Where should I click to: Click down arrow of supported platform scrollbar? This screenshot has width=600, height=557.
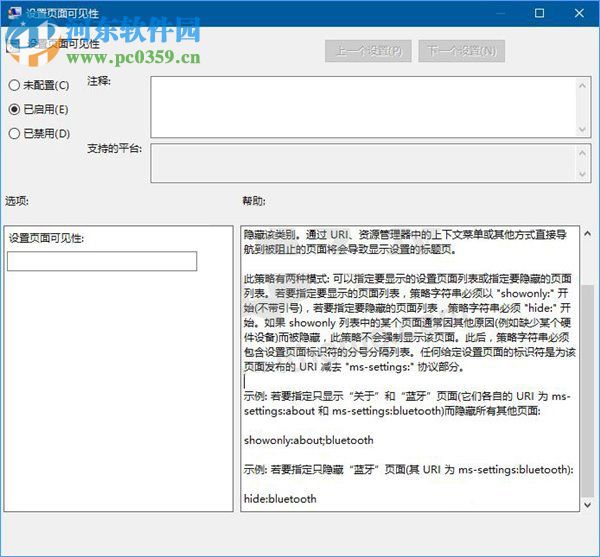click(x=582, y=174)
